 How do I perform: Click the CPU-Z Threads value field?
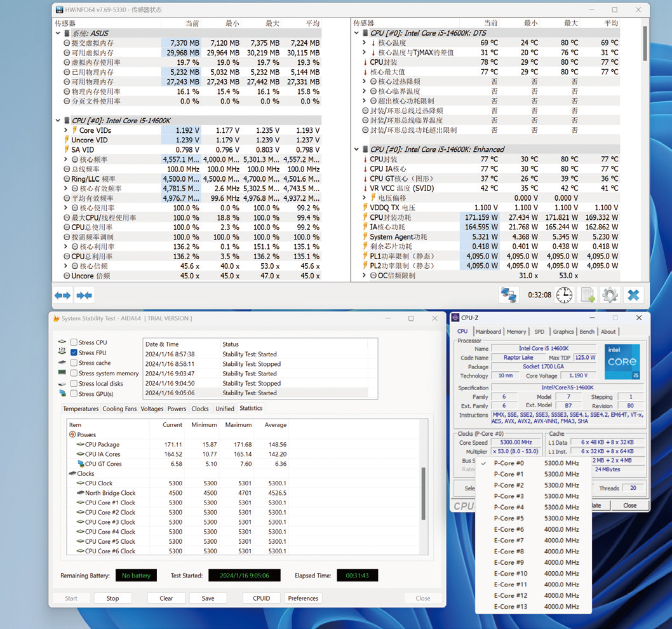coord(633,488)
